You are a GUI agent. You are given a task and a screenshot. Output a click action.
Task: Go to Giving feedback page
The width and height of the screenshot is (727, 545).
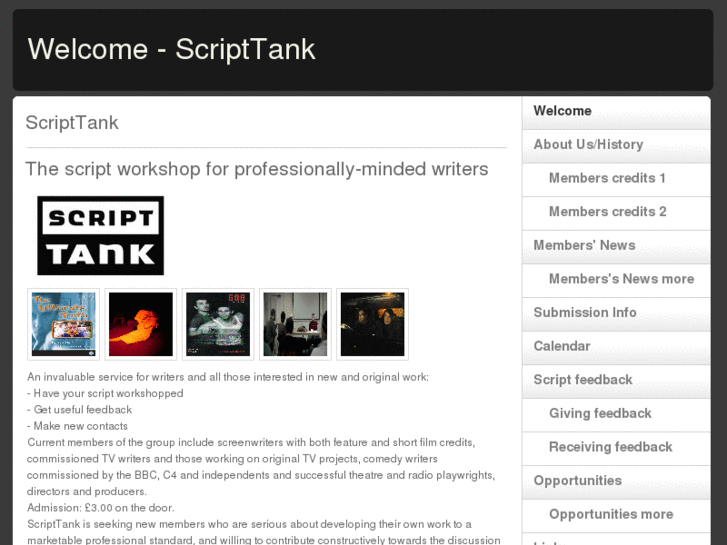click(x=616, y=414)
